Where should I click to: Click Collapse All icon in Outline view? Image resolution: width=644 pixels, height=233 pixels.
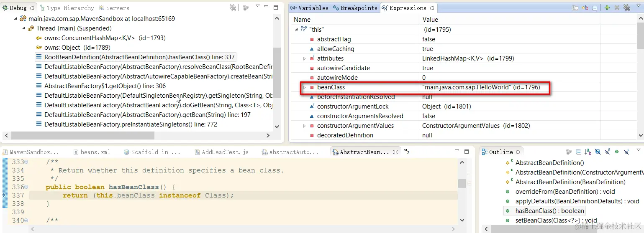(578, 152)
